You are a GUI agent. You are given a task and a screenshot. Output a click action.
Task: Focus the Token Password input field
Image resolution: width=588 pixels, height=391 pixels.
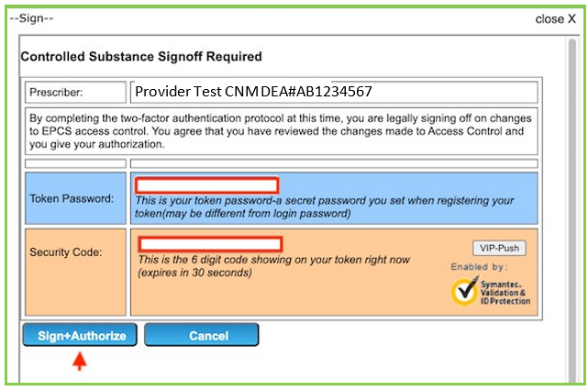206,185
